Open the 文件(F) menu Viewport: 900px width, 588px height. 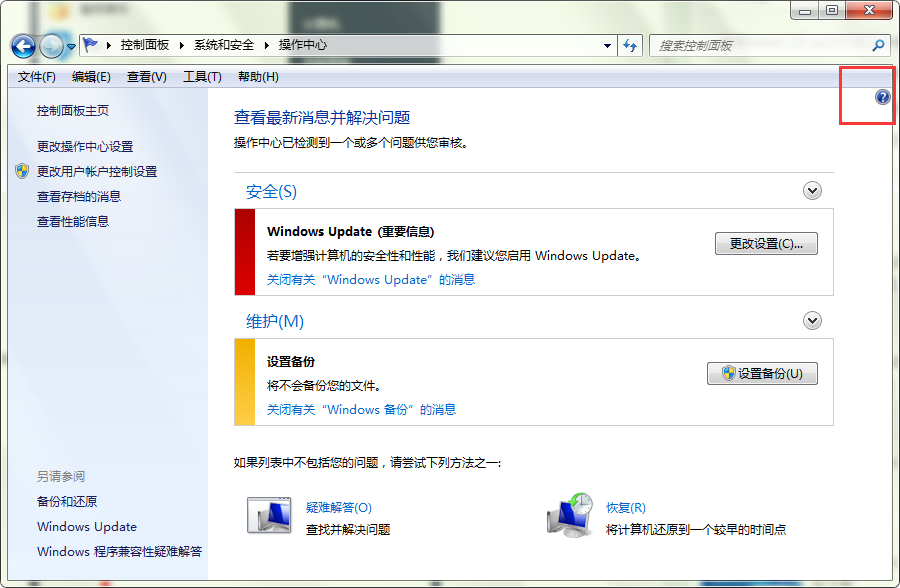[x=36, y=77]
